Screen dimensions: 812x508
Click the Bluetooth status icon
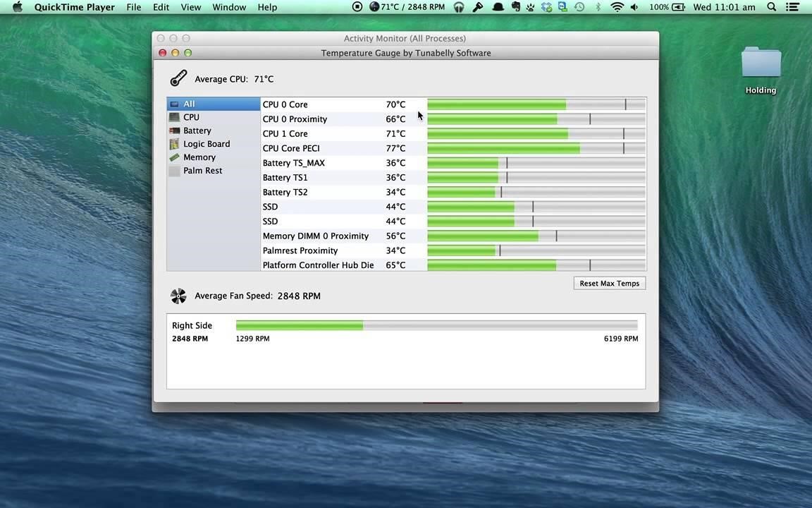[x=598, y=7]
